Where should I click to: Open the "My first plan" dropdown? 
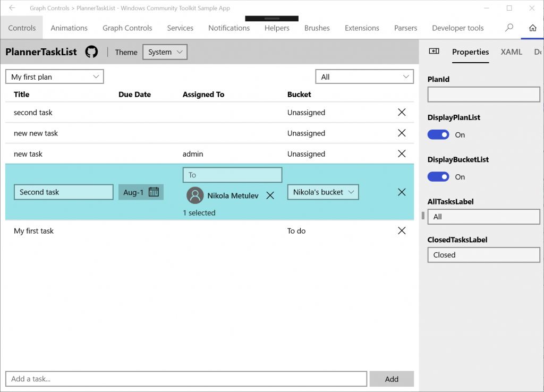54,76
